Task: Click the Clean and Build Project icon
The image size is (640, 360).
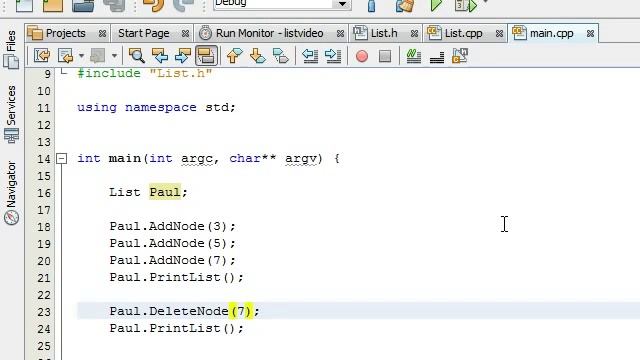Action: click(405, 5)
